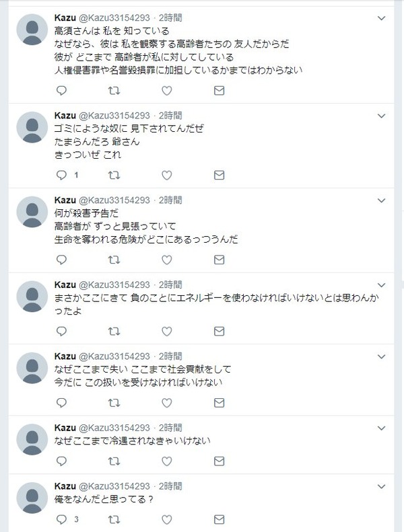Like the tweet beginning 高須さんは 私を
This screenshot has width=404, height=532.
click(166, 91)
